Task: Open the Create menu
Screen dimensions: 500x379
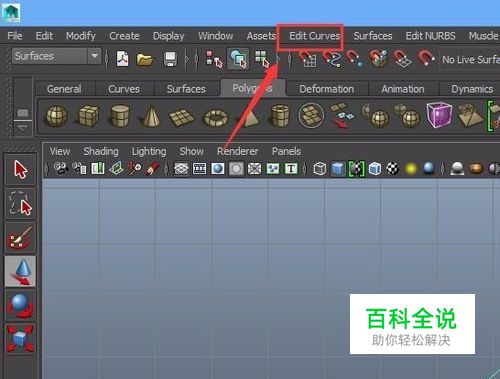Action: pyautogui.click(x=124, y=36)
